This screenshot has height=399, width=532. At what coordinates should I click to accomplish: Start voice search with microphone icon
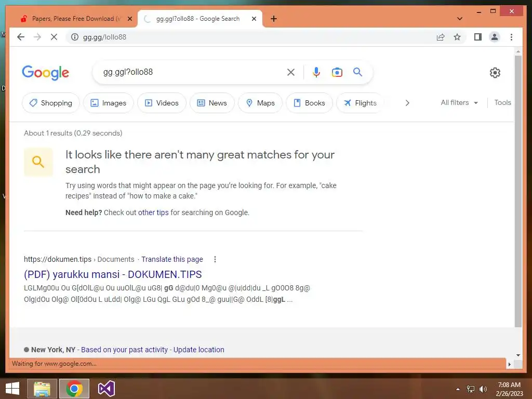pyautogui.click(x=316, y=72)
